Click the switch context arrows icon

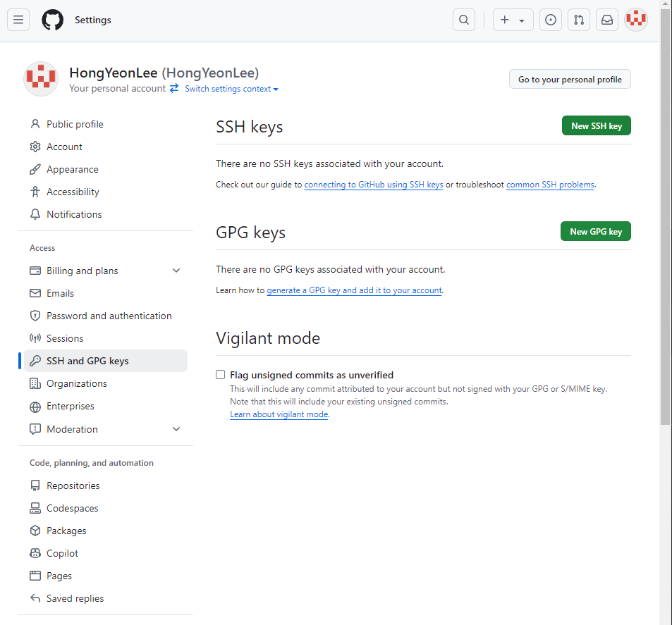pos(174,88)
